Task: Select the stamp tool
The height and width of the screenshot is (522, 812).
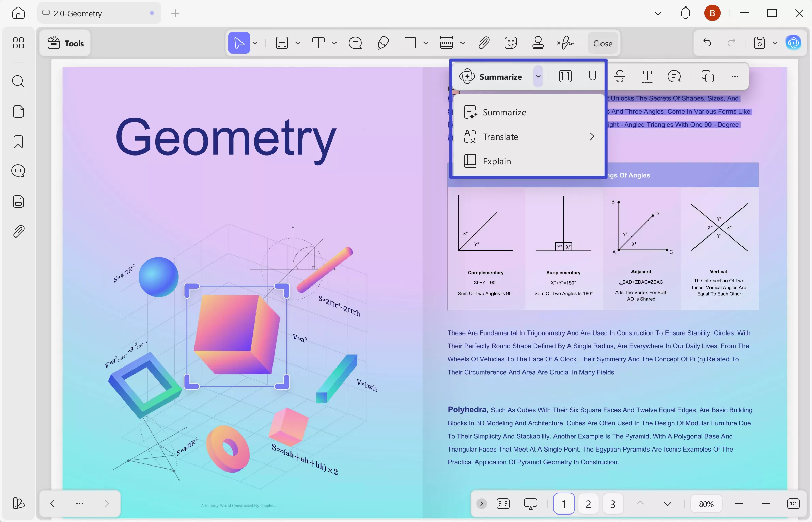Action: click(538, 43)
